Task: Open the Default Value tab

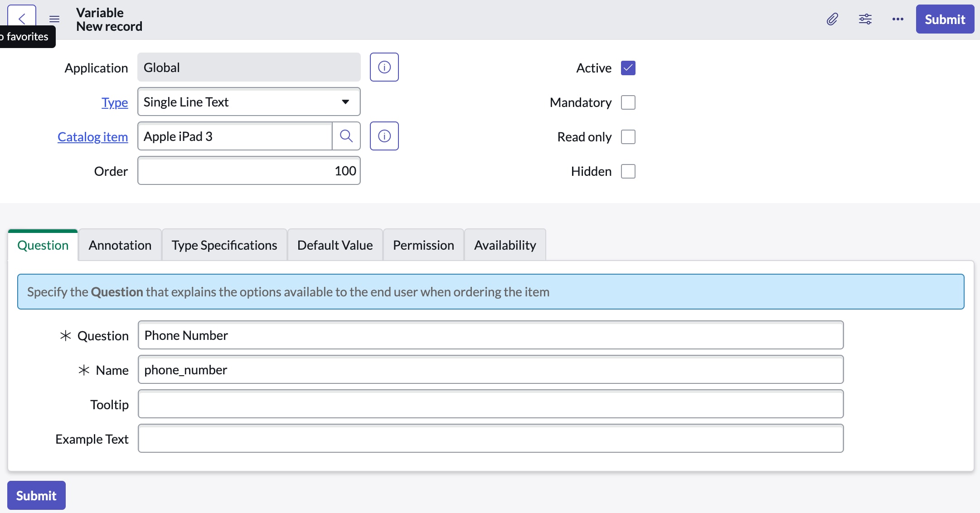Action: (x=335, y=245)
